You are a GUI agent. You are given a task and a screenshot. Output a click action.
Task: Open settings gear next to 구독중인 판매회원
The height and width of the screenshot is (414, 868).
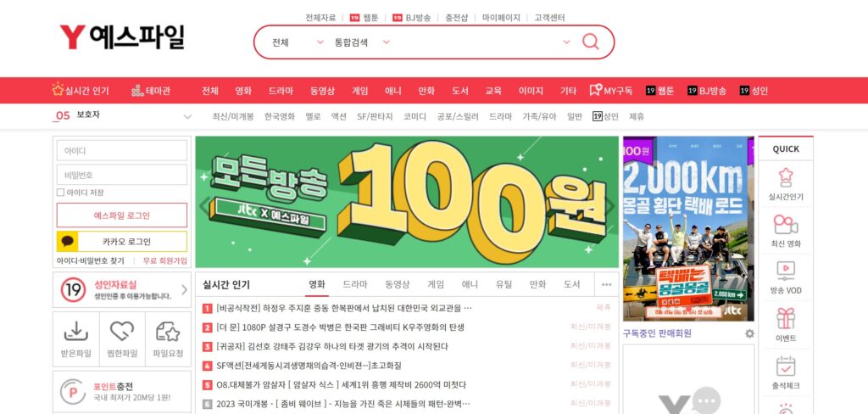coord(749,333)
